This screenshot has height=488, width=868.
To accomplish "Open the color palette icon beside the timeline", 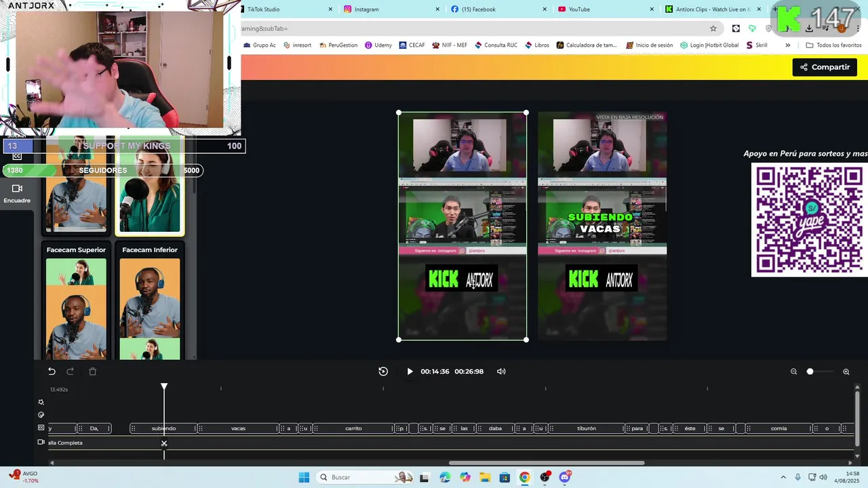I will [41, 415].
